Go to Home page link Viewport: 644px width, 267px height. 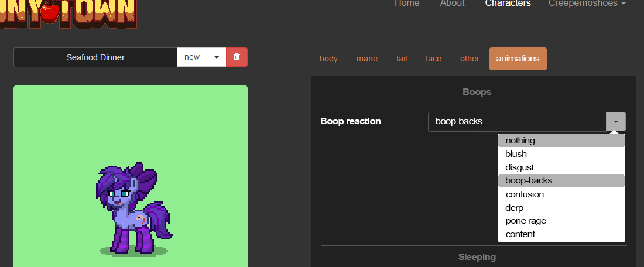tap(407, 4)
